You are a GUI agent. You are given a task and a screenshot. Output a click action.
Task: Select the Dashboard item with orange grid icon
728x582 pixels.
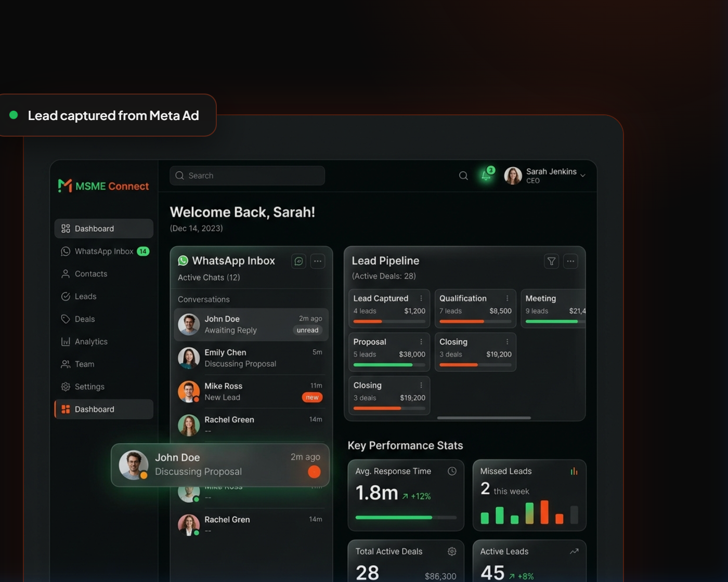tap(104, 409)
